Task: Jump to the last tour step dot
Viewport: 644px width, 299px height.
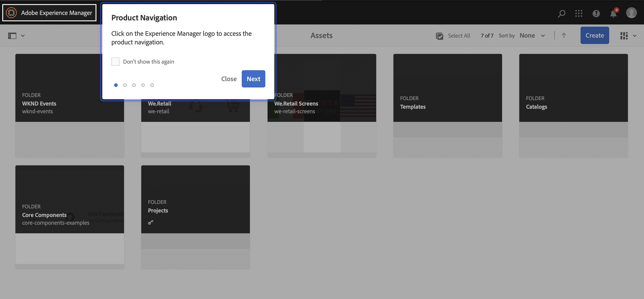Action: [152, 85]
